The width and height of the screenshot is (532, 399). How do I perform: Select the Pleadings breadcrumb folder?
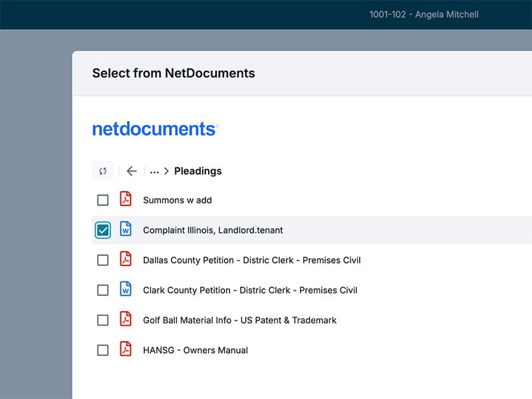[x=198, y=171]
